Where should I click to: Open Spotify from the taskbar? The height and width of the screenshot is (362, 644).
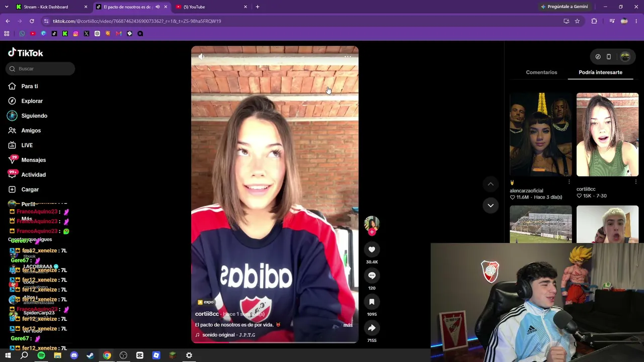click(41, 355)
